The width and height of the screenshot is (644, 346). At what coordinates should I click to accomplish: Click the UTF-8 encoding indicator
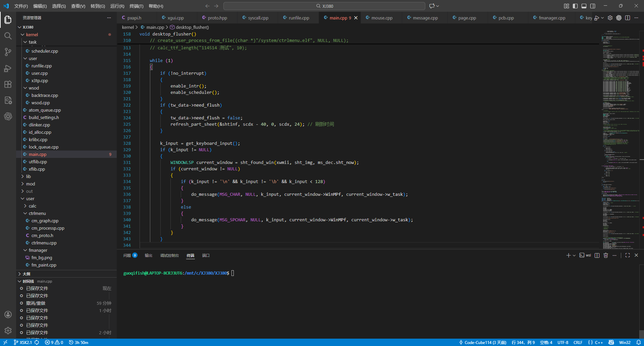[x=563, y=342]
